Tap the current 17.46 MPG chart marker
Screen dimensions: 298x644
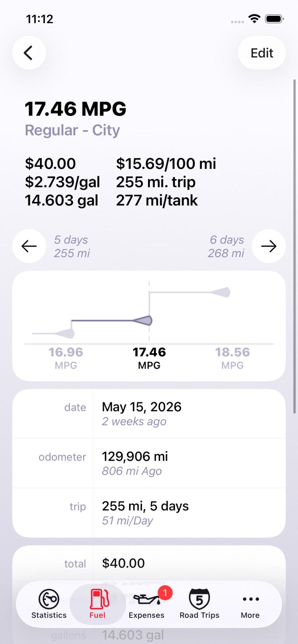tap(143, 321)
